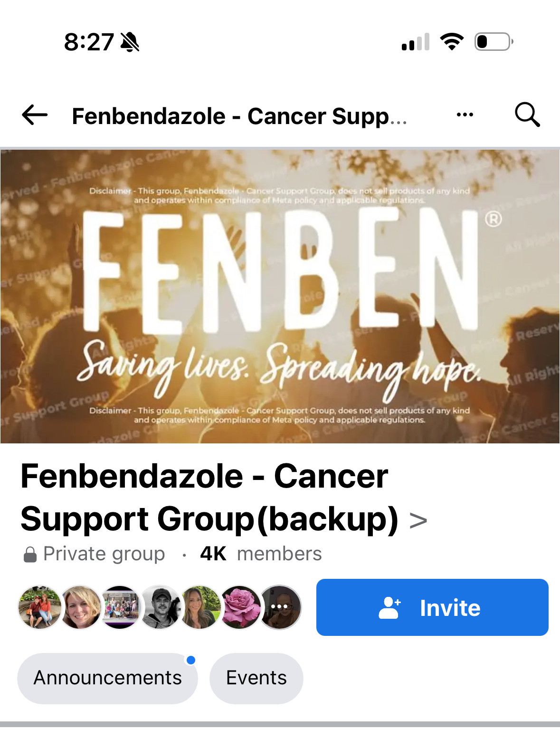Tap the Private group label
The width and height of the screenshot is (560, 739).
104,554
